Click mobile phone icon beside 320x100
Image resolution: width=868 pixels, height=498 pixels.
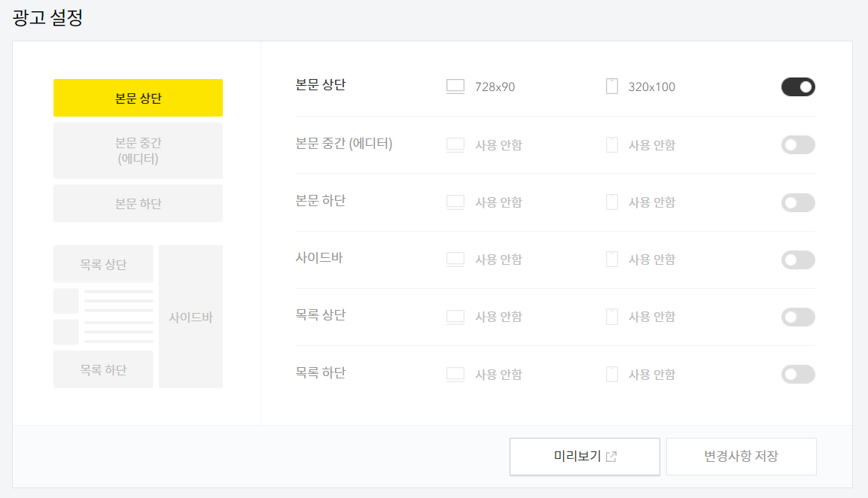click(x=612, y=87)
